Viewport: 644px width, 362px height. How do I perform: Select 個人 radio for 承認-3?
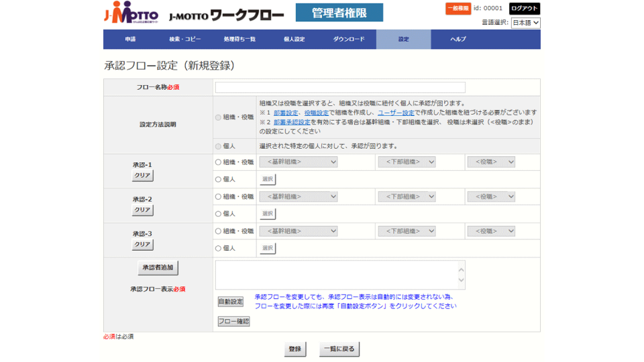point(218,249)
